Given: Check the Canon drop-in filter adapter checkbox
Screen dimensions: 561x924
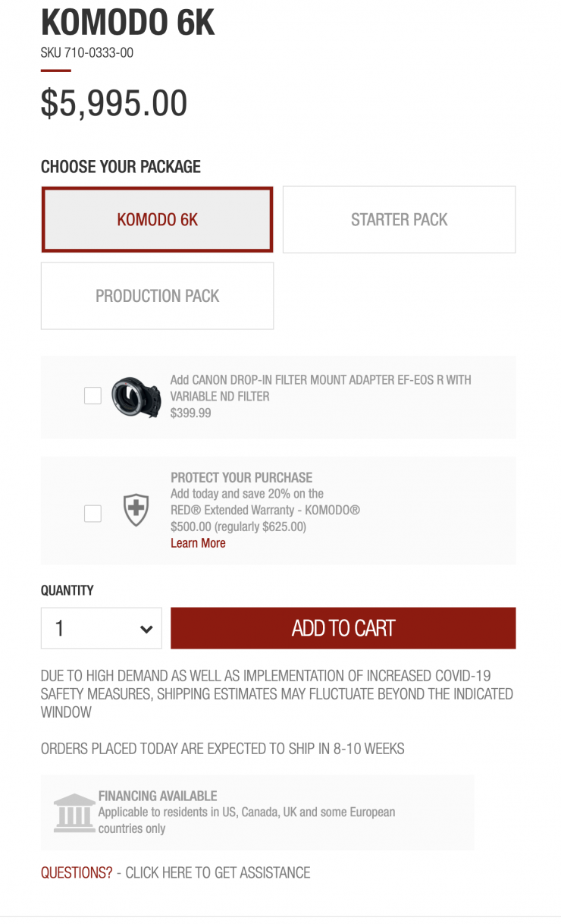Looking at the screenshot, I should pos(92,396).
